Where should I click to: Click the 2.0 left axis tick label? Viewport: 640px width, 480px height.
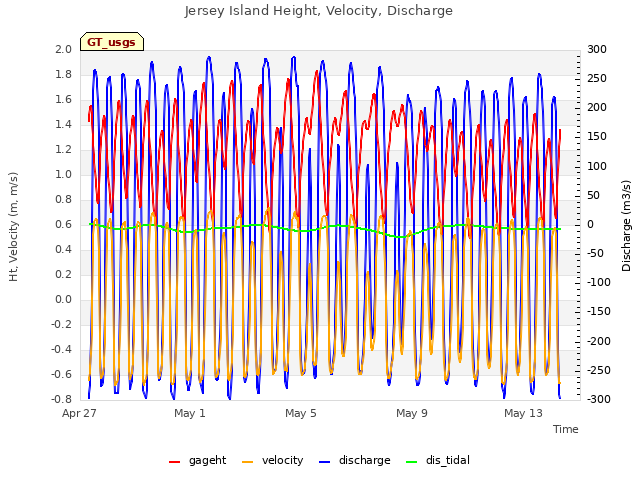coord(63,49)
